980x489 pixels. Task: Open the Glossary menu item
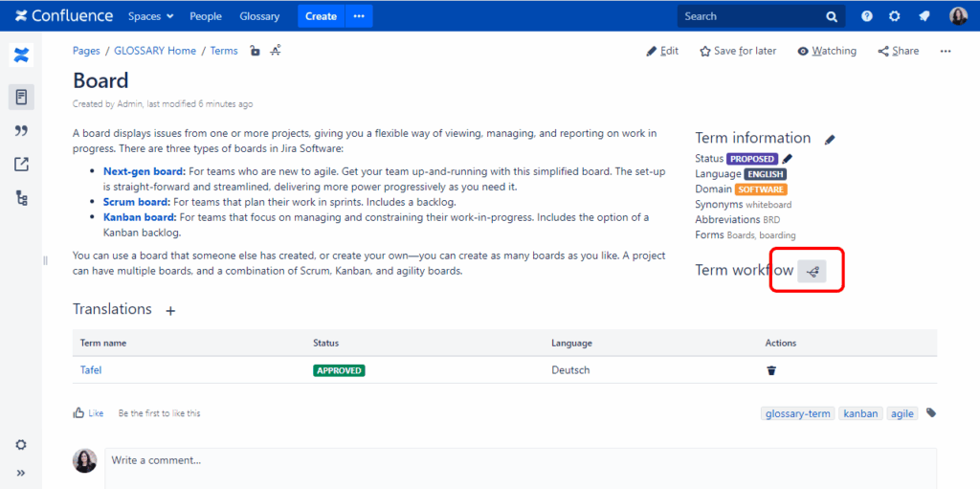(259, 16)
